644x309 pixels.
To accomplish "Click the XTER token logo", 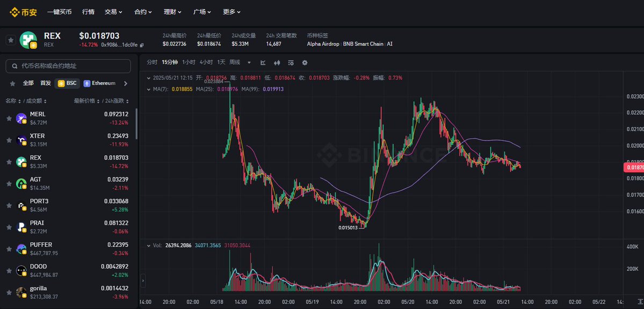I will coord(21,140).
